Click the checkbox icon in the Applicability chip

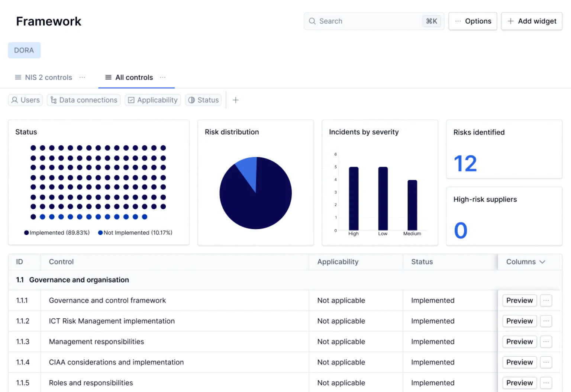point(132,100)
